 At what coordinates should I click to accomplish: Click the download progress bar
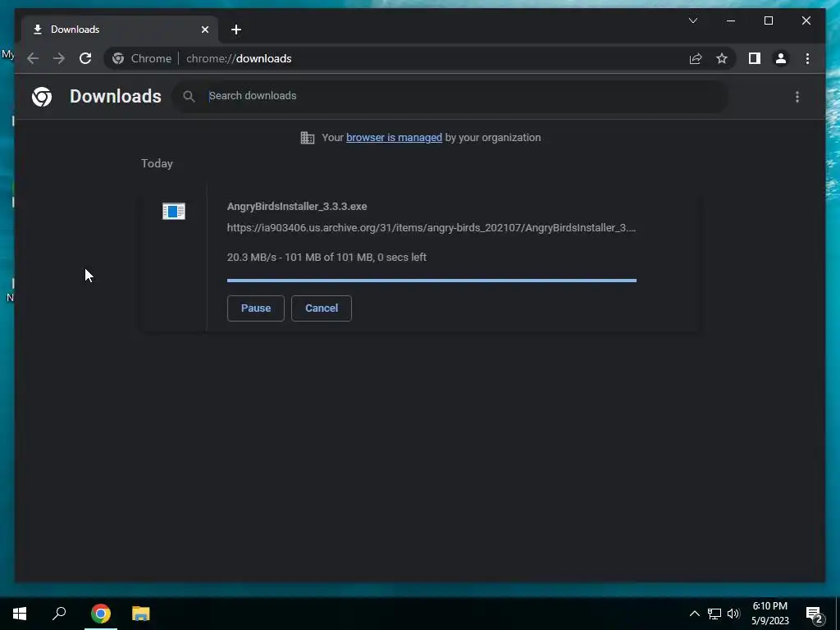coord(431,281)
